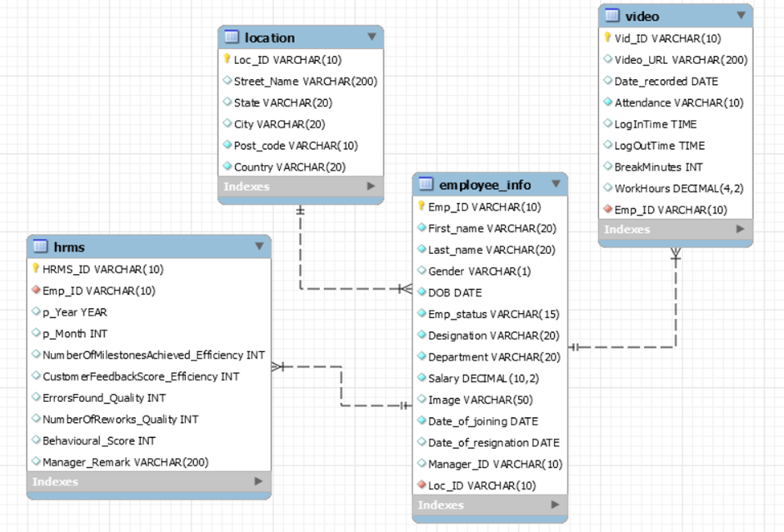The width and height of the screenshot is (784, 532).
Task: Click the red foreign key diamond for Loc_ID
Action: click(x=422, y=485)
